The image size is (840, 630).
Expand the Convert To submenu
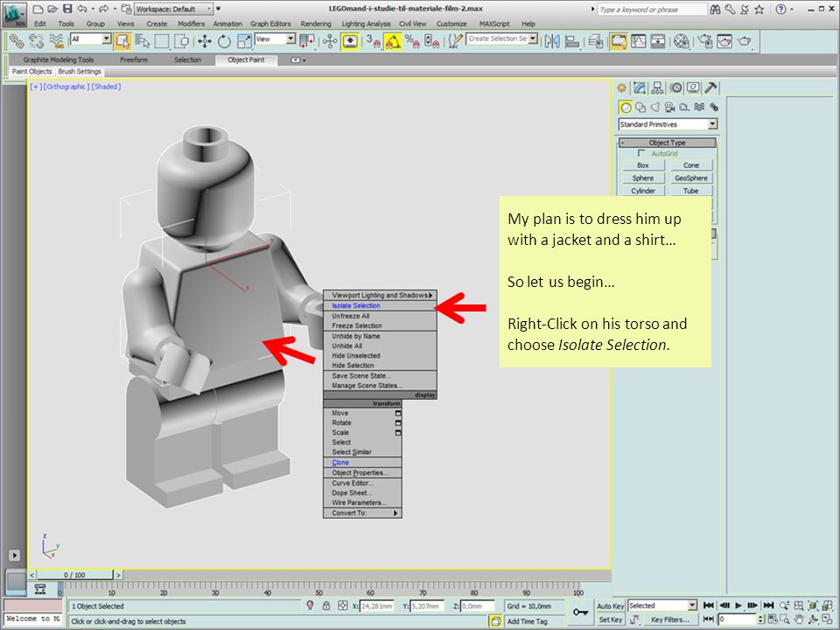pyautogui.click(x=362, y=514)
